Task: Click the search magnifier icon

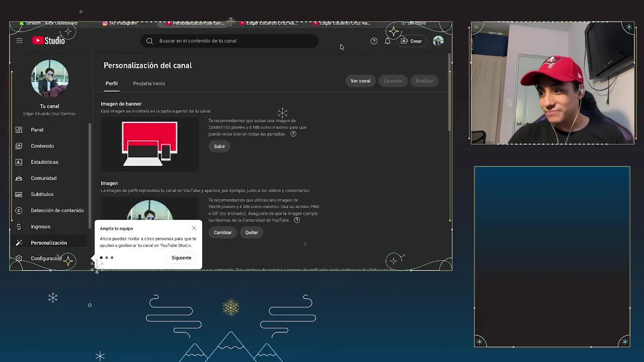Action: point(149,41)
